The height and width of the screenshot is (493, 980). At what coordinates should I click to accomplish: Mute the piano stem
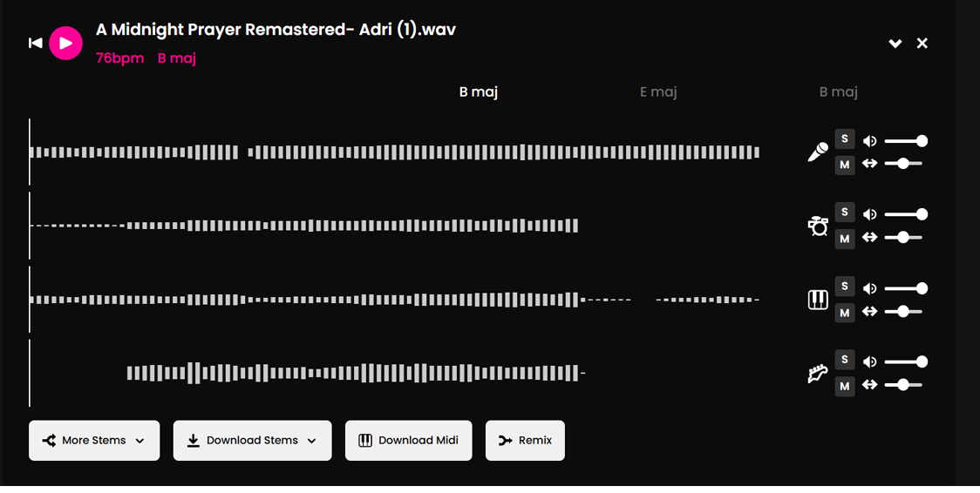[844, 313]
